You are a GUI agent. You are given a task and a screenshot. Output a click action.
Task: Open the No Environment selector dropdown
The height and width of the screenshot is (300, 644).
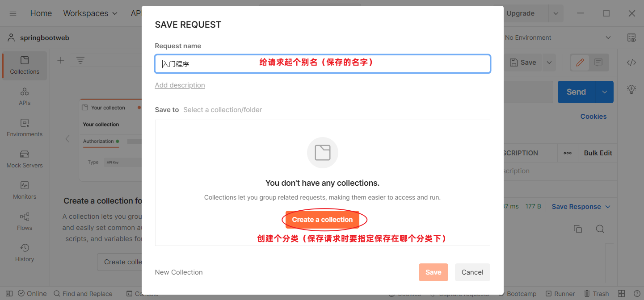[x=557, y=38]
